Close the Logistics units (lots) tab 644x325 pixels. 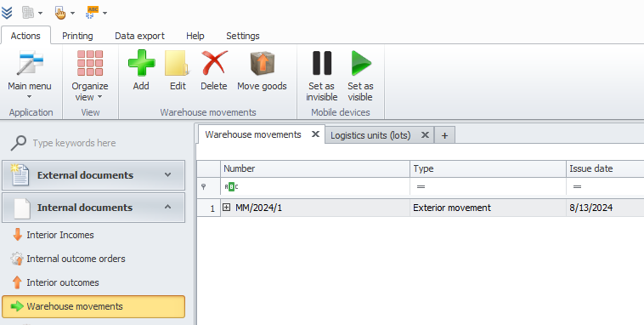click(425, 135)
